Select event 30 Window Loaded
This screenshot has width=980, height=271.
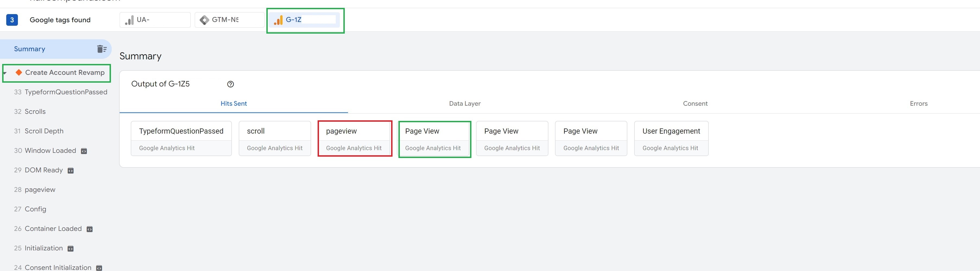(45, 150)
